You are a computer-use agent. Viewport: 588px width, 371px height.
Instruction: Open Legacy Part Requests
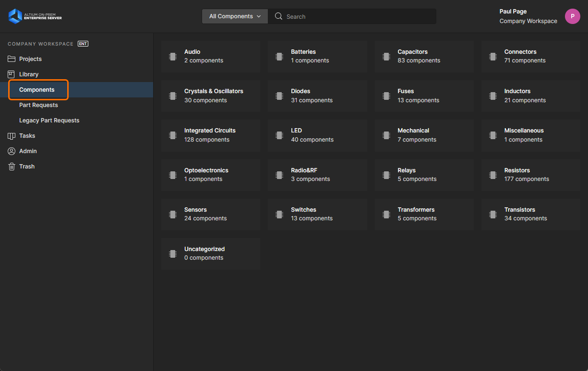tap(49, 120)
